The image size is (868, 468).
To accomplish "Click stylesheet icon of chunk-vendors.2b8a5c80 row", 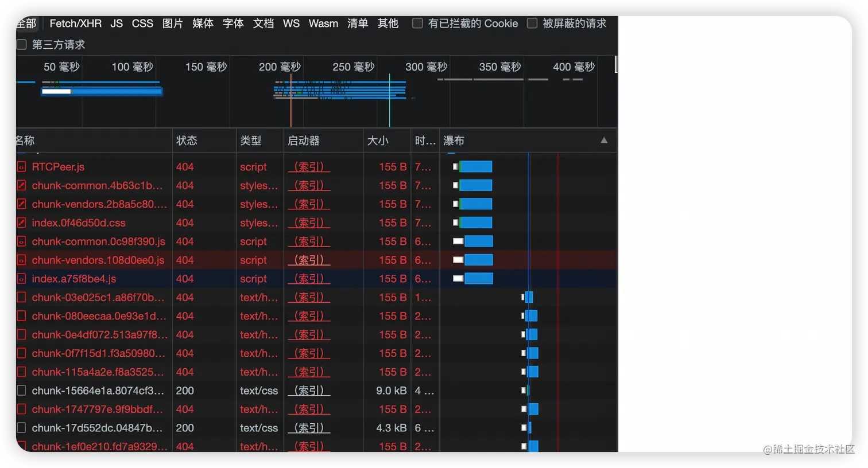I will tap(21, 204).
